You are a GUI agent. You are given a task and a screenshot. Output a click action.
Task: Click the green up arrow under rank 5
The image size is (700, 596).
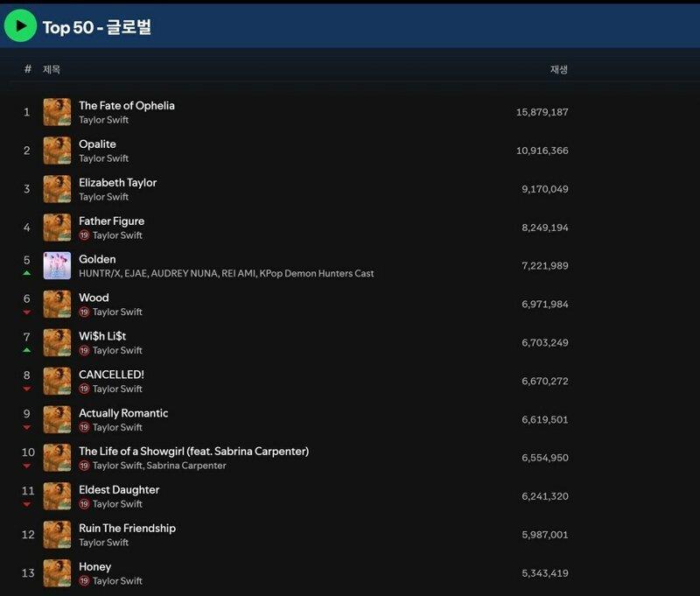point(27,273)
